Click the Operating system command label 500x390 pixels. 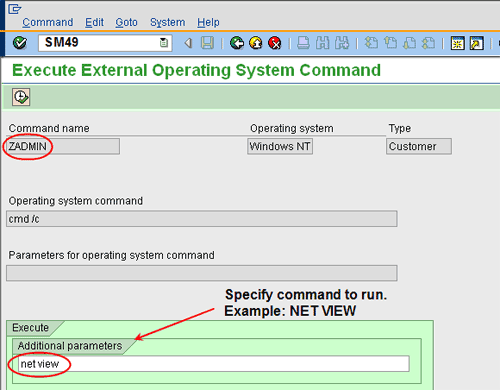click(76, 201)
